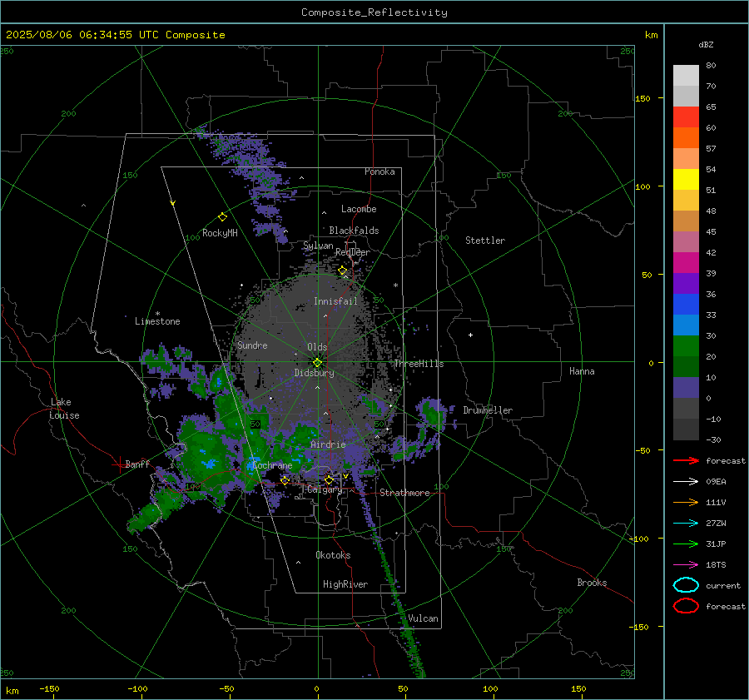Select the red 65–60 dBZ legend swatch

686,117
